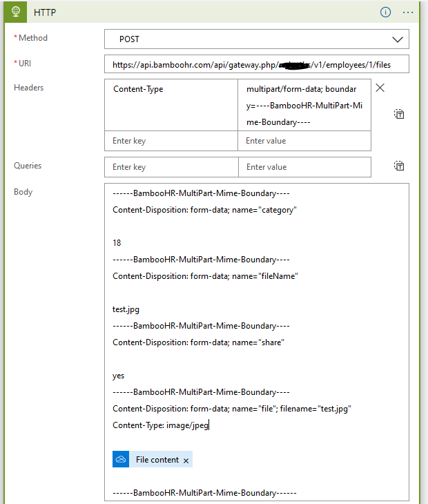Viewport: 428px width, 504px height.
Task: Edit the multipart/form-data header value
Action: 304,105
